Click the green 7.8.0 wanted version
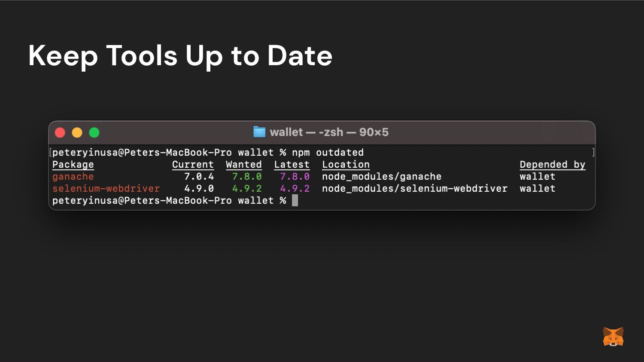Image resolution: width=644 pixels, height=362 pixels. (x=247, y=177)
